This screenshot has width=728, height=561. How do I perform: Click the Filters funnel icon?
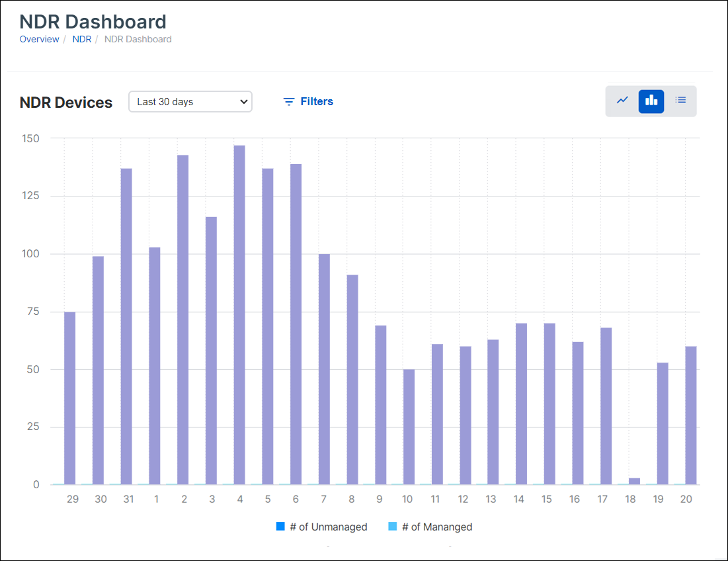288,102
